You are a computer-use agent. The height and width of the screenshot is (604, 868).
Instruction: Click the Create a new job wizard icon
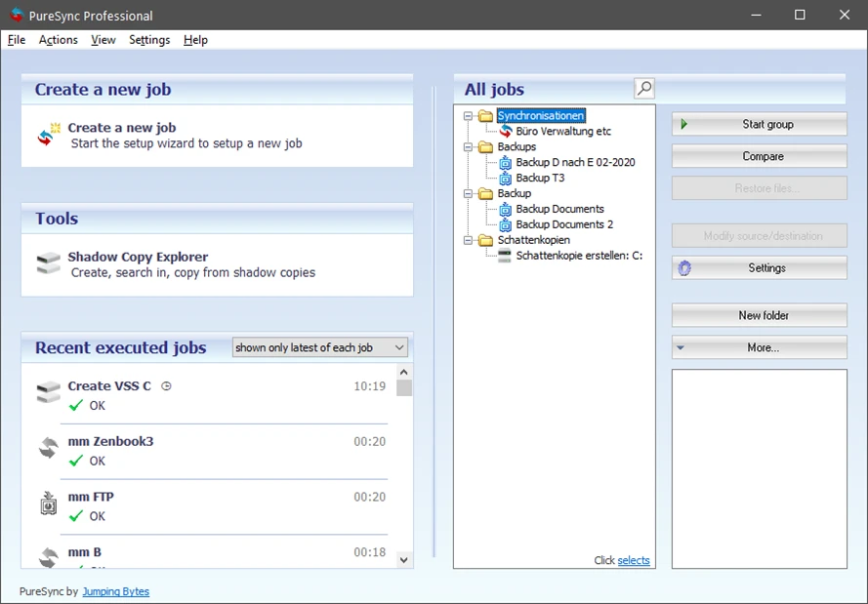49,135
